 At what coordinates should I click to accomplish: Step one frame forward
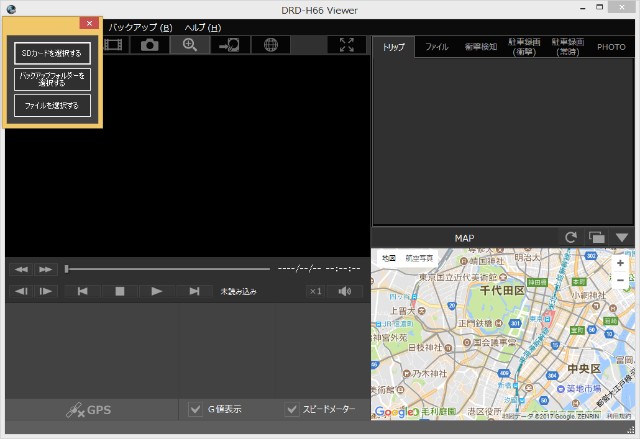click(x=45, y=291)
